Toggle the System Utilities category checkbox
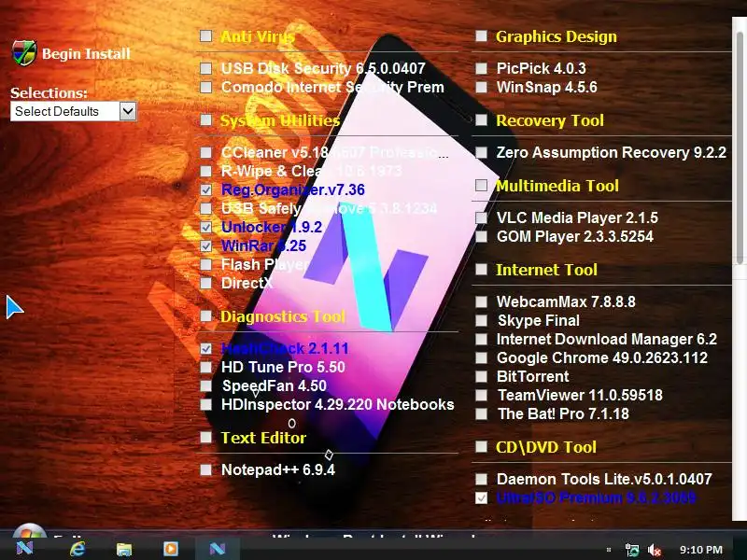This screenshot has height=560, width=747. click(205, 119)
